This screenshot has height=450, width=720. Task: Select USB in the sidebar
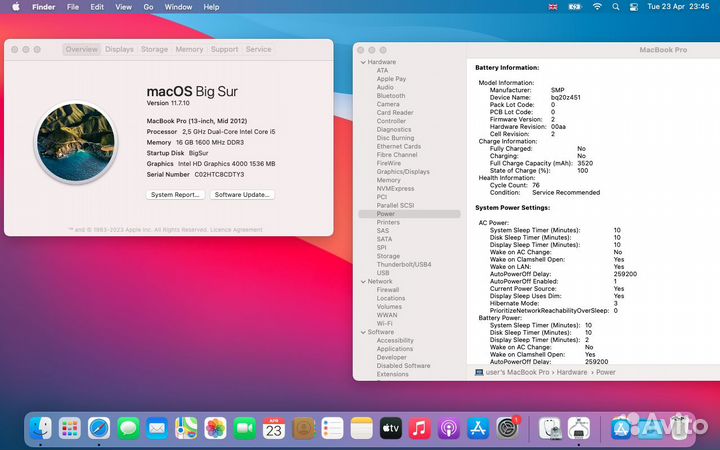383,273
